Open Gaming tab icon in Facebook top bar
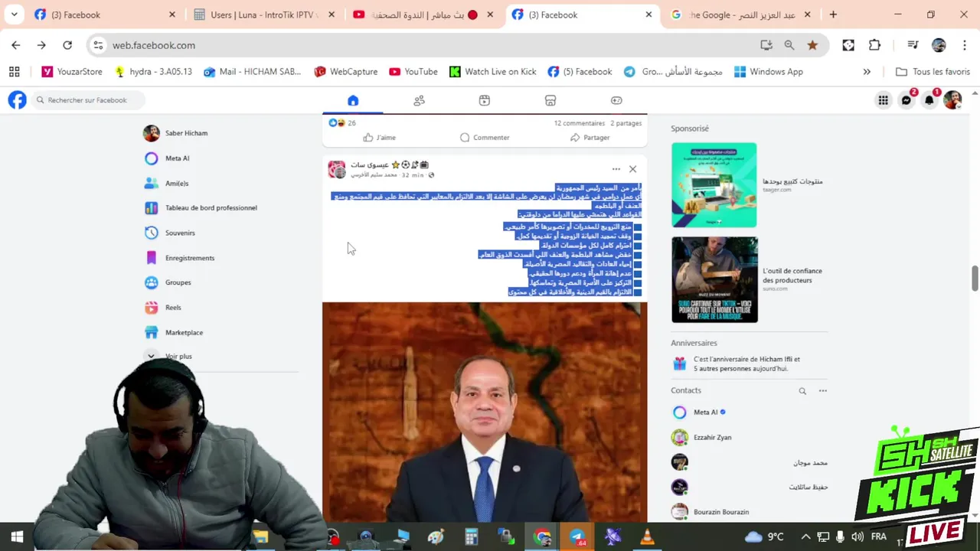The height and width of the screenshot is (551, 980). pyautogui.click(x=616, y=100)
